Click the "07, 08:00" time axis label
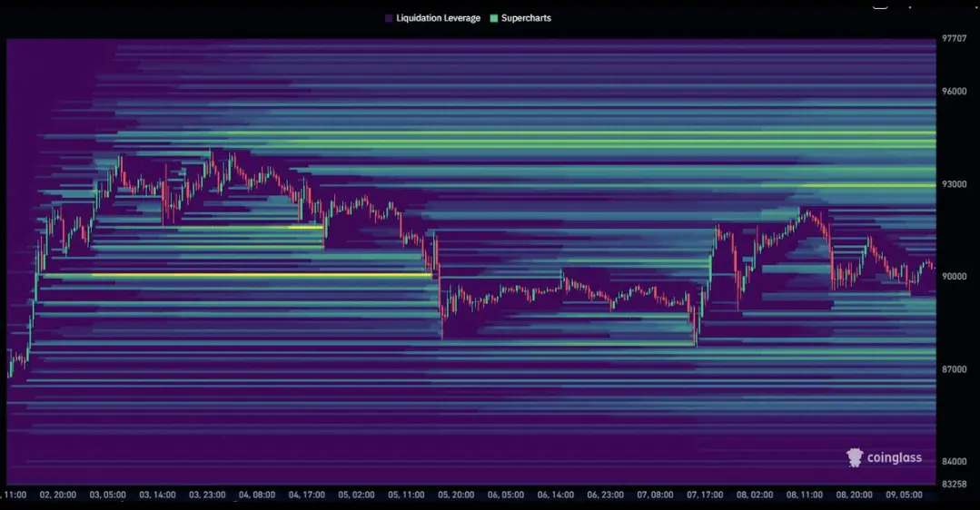 coord(655,495)
